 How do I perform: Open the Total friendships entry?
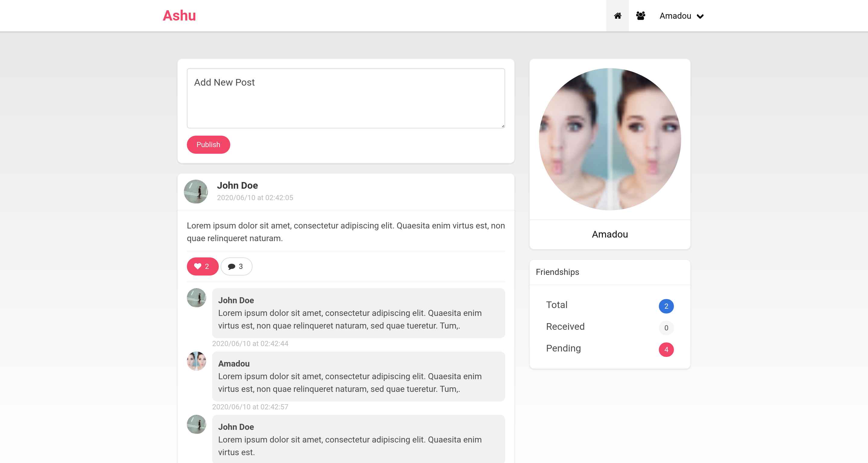557,305
